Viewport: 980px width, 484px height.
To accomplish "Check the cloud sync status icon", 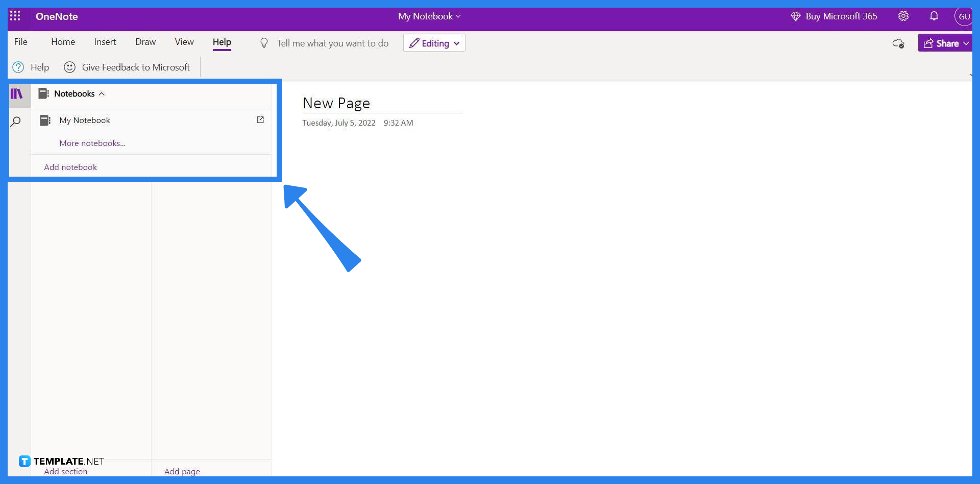I will pyautogui.click(x=898, y=43).
